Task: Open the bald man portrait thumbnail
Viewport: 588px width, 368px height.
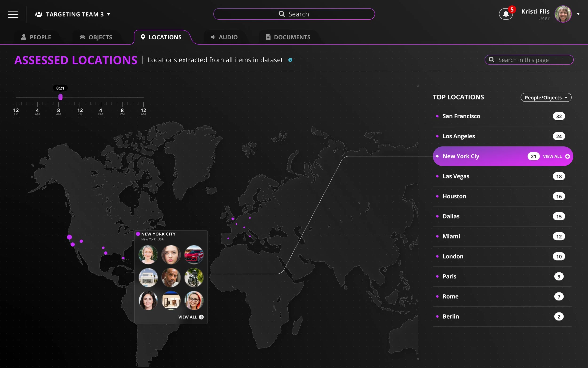Action: click(x=171, y=277)
